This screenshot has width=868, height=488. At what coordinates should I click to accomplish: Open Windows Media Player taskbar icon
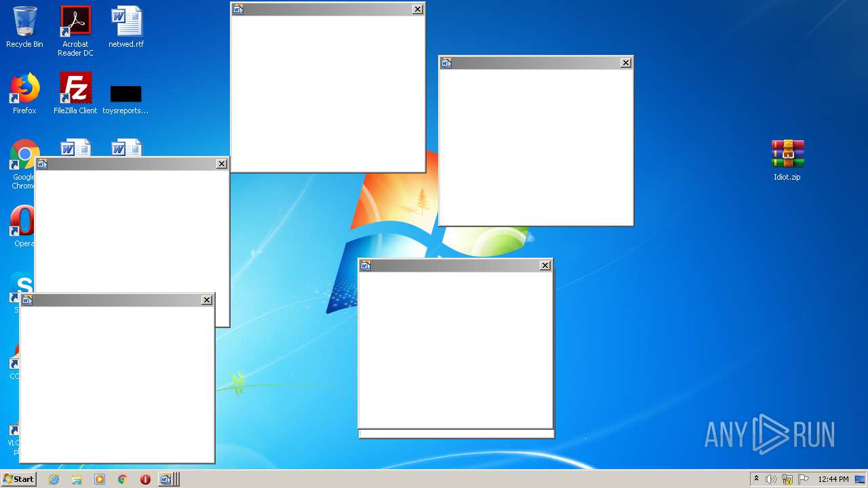click(100, 479)
